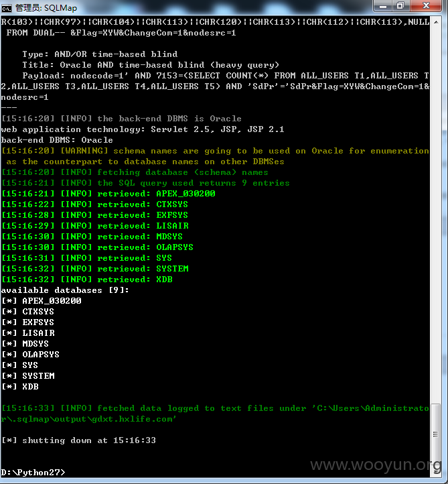Click the 'Title: Oracle AND time-based blind' line

tap(151, 65)
